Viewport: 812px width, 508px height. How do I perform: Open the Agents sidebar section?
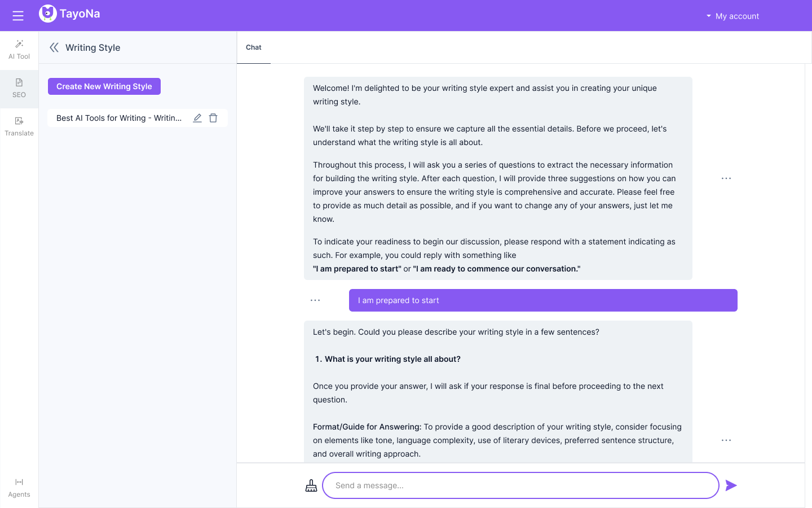[19, 488]
